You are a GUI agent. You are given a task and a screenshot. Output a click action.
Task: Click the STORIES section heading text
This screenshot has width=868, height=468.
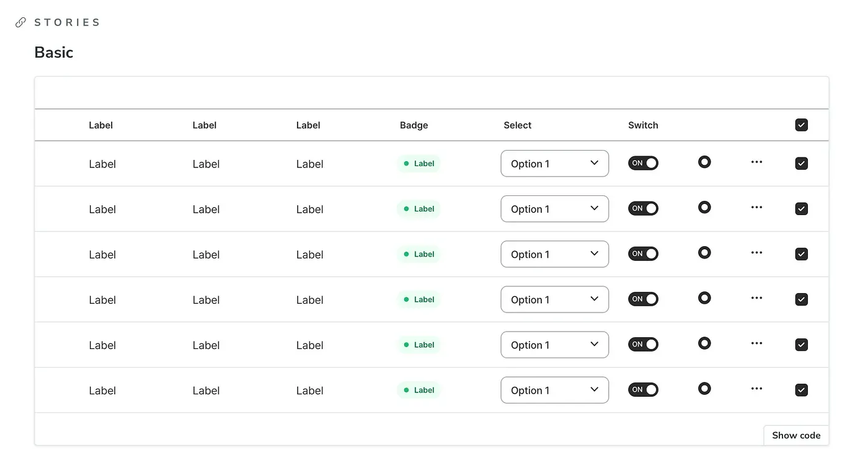[x=67, y=22]
